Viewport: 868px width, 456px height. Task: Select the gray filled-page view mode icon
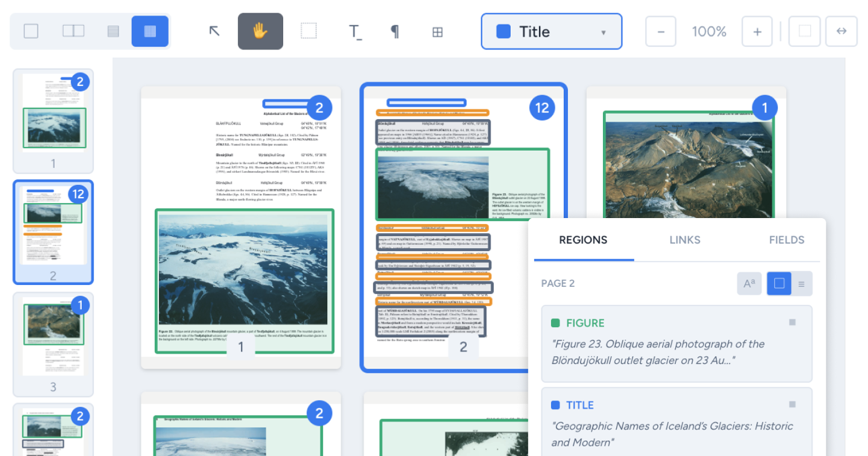tap(113, 31)
